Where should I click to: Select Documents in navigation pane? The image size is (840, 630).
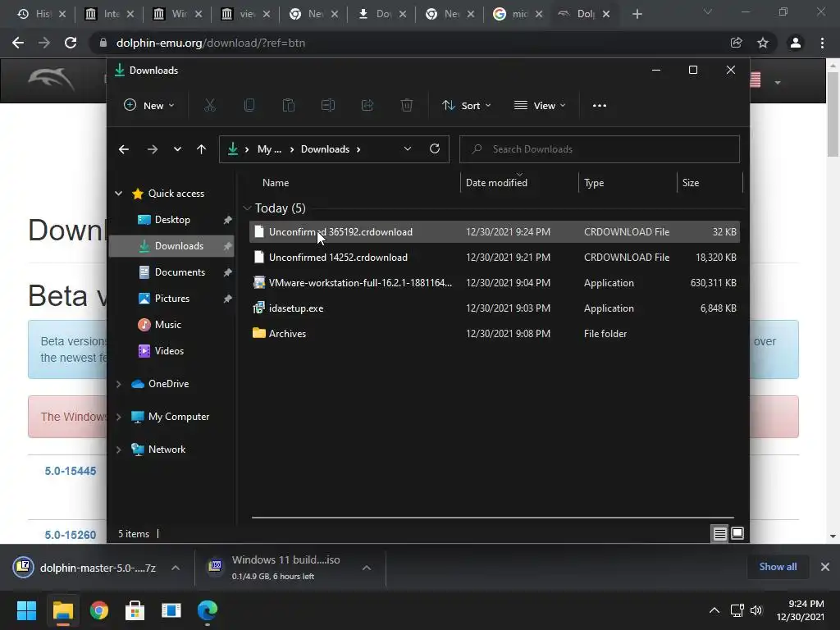172,272
